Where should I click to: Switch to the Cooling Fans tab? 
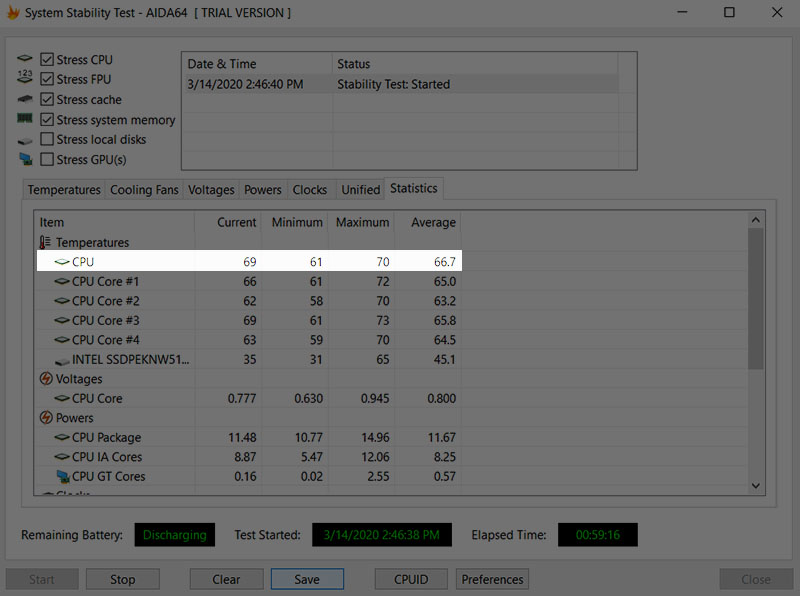[144, 190]
